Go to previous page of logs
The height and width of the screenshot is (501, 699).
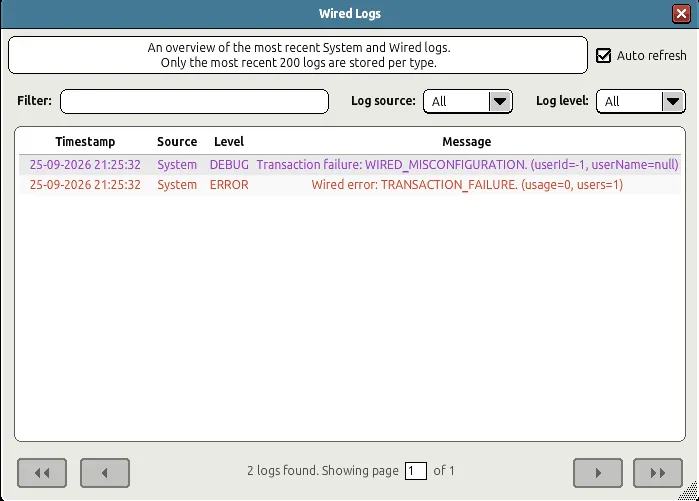pyautogui.click(x=105, y=473)
